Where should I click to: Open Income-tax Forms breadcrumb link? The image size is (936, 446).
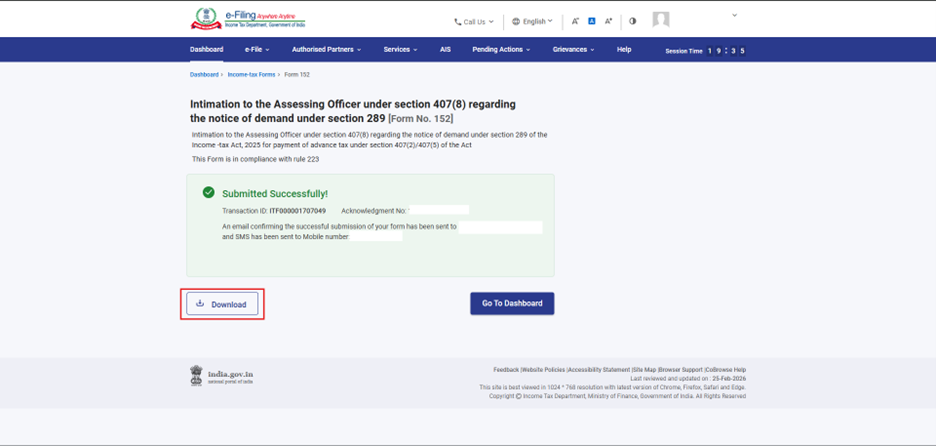pos(251,75)
